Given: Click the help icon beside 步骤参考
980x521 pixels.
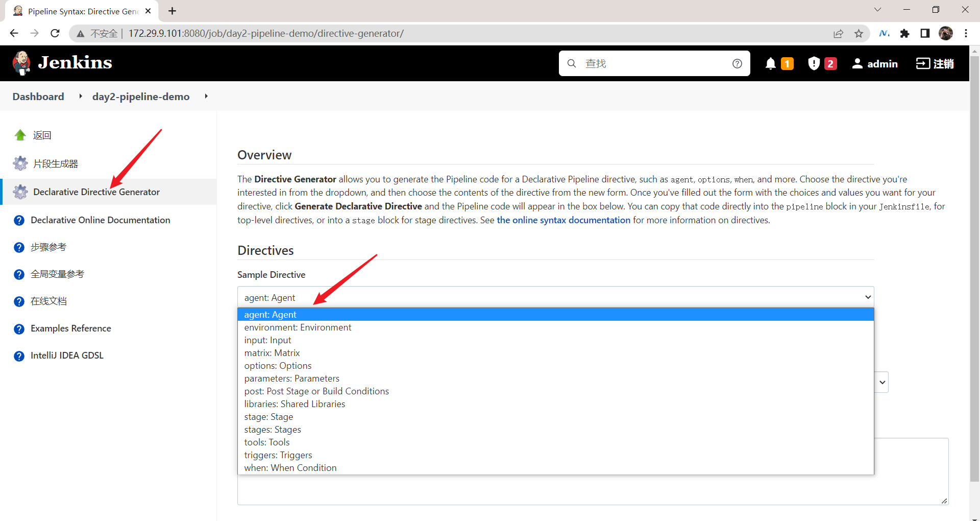Looking at the screenshot, I should (19, 247).
